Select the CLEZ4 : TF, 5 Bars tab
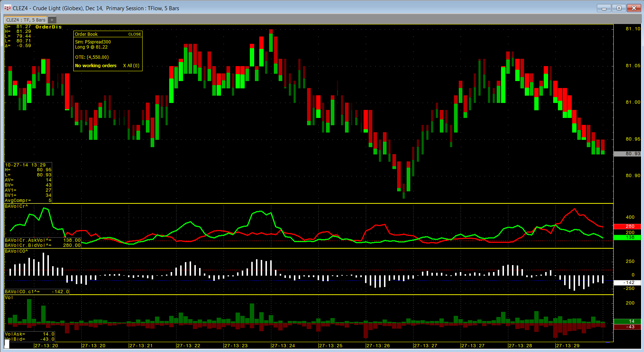644x352 pixels. pyautogui.click(x=26, y=20)
